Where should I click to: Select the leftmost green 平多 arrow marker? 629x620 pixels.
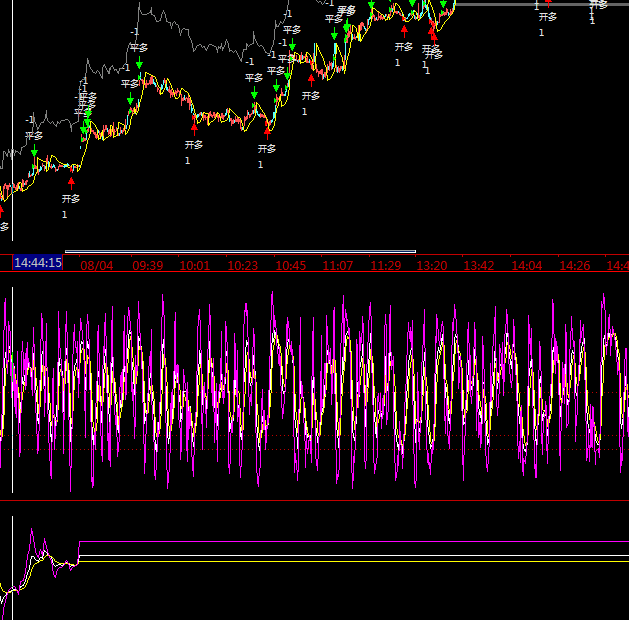coord(34,152)
